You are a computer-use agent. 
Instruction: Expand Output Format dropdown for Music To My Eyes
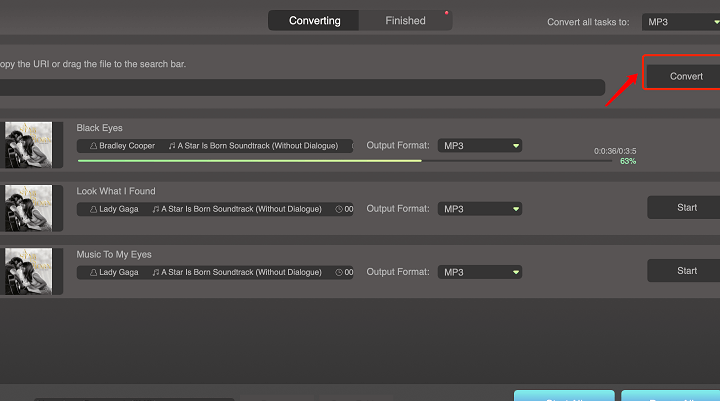pos(480,272)
